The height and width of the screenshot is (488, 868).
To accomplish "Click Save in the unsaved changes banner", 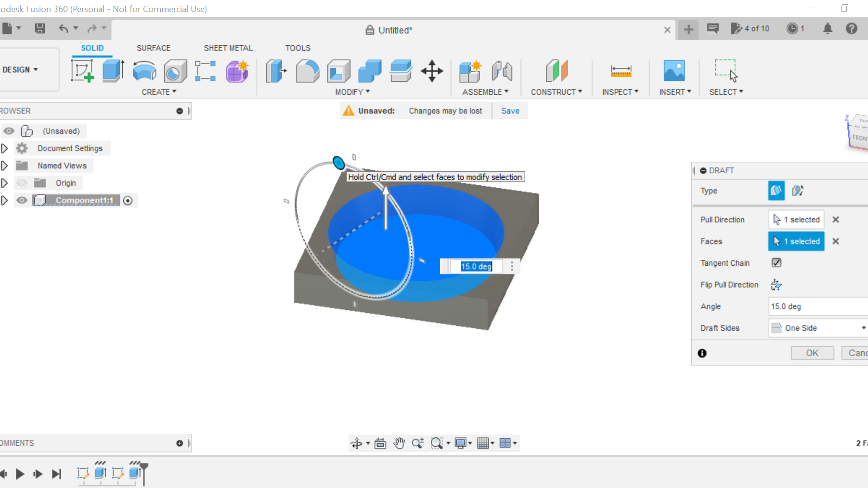I will coord(510,111).
